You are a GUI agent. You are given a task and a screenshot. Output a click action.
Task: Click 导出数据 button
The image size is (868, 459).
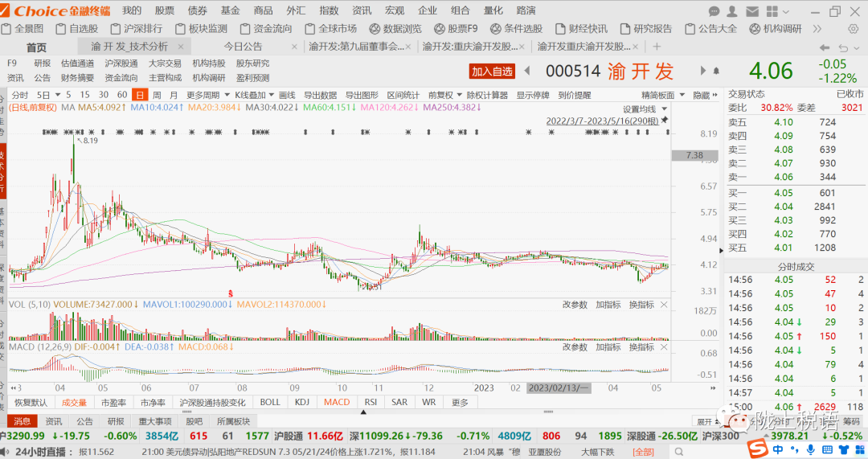[x=321, y=95]
